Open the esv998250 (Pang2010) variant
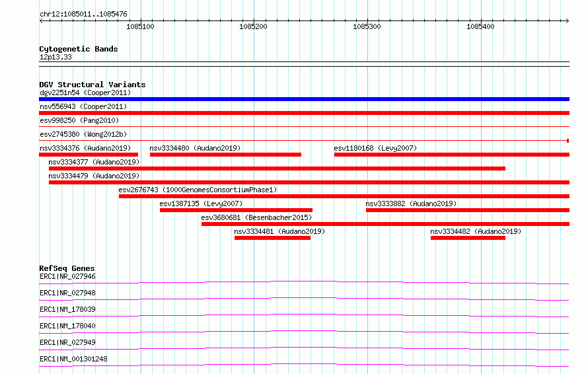Viewport: 588px width, 374px height. 79,120
